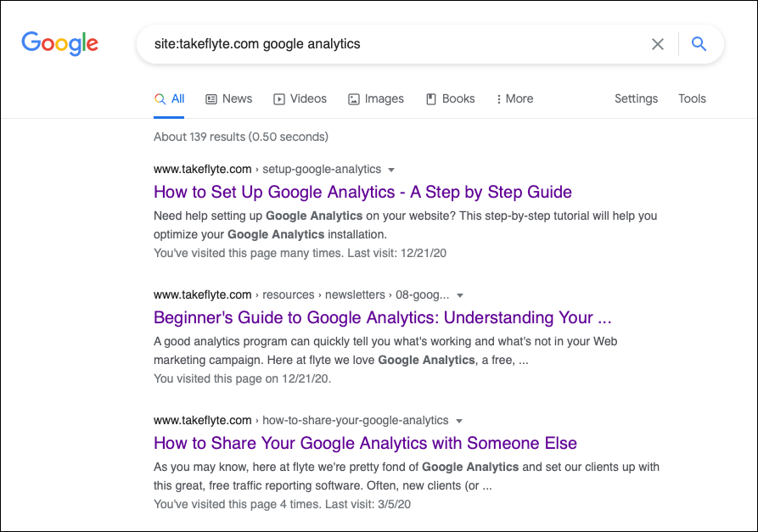Click inside the search query text field

[390, 44]
